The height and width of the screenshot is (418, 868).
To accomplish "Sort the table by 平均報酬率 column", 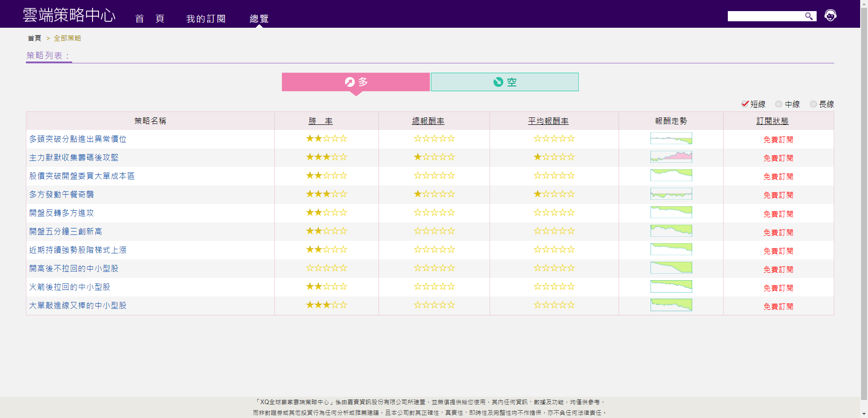I will tap(548, 121).
